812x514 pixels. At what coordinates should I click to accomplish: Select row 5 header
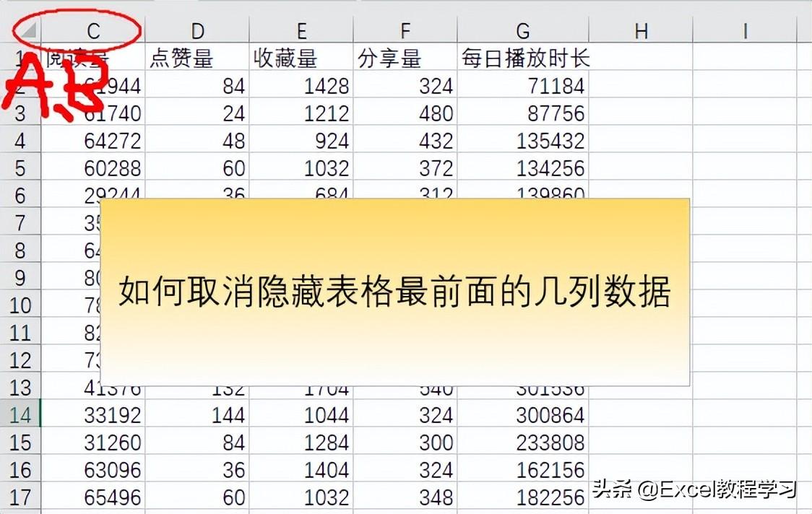click(x=20, y=167)
